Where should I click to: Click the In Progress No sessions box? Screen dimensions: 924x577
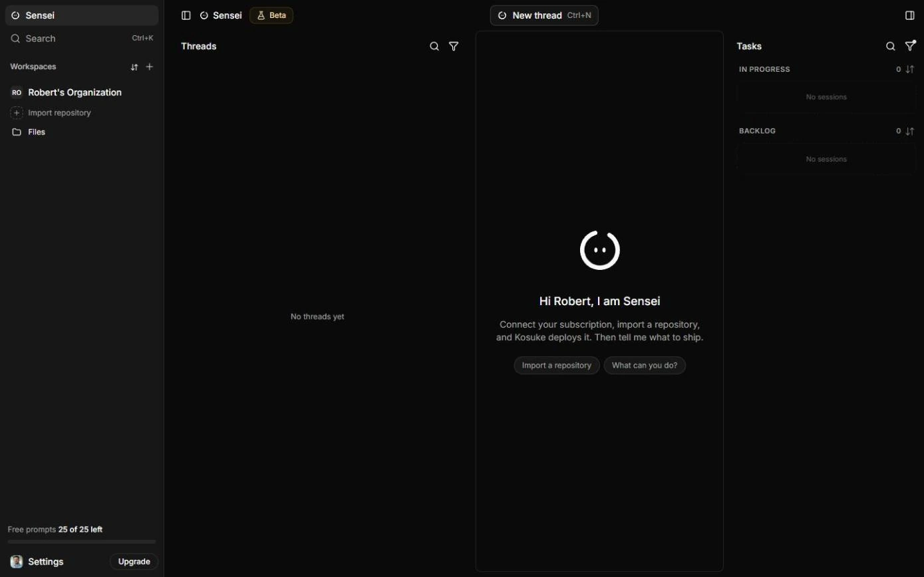point(826,97)
